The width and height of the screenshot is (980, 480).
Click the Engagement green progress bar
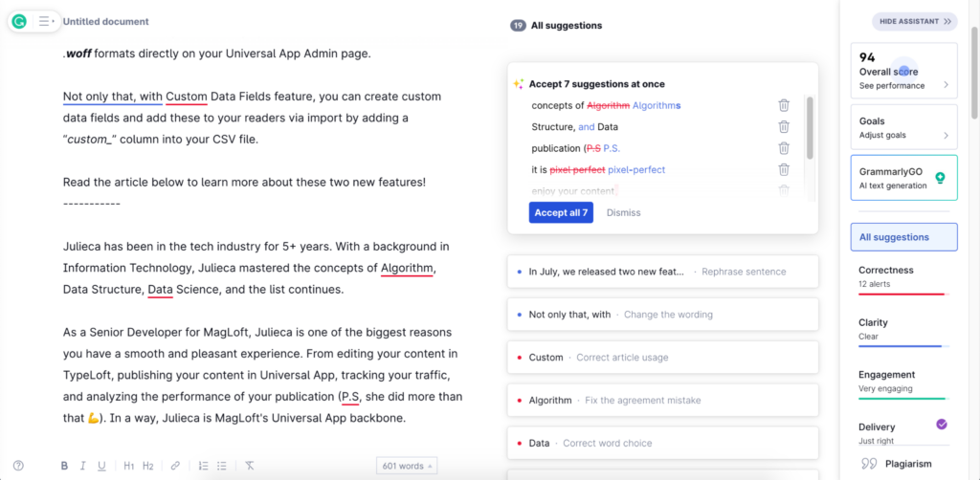902,398
